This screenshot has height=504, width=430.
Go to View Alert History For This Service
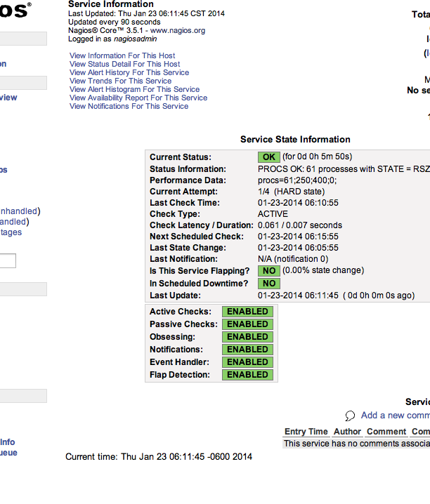point(129,72)
